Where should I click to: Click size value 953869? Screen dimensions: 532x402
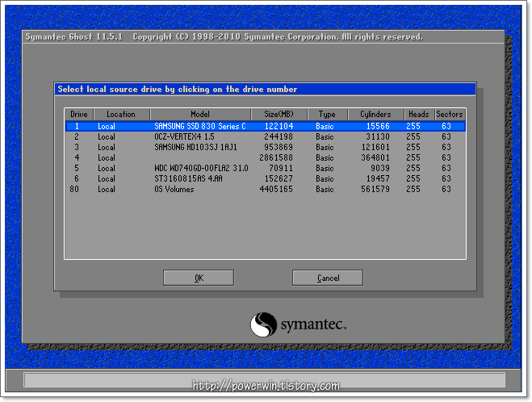(279, 147)
